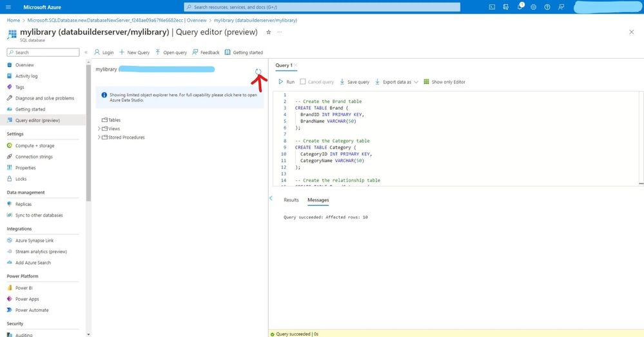Switch to the Results tab
The width and height of the screenshot is (644, 337).
(291, 200)
